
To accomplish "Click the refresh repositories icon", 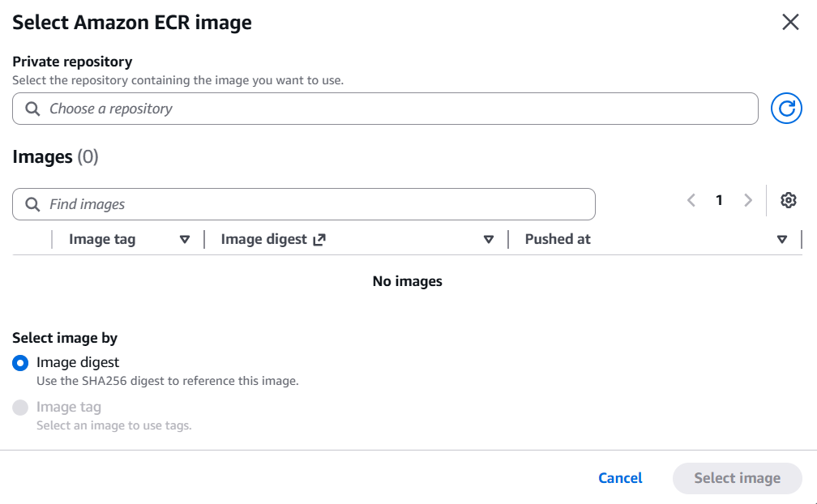I will (x=786, y=109).
